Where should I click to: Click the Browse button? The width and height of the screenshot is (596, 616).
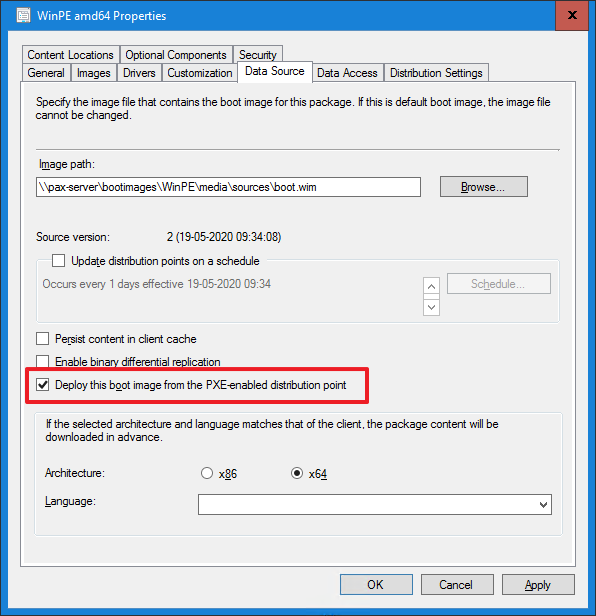(484, 187)
